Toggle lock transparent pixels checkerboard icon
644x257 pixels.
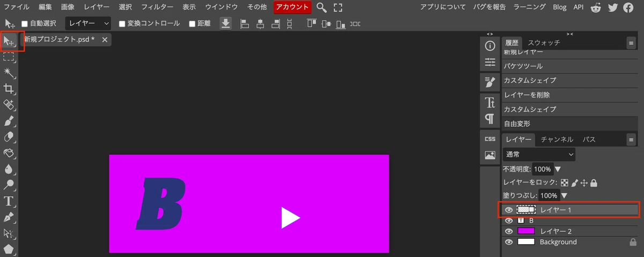pos(565,183)
